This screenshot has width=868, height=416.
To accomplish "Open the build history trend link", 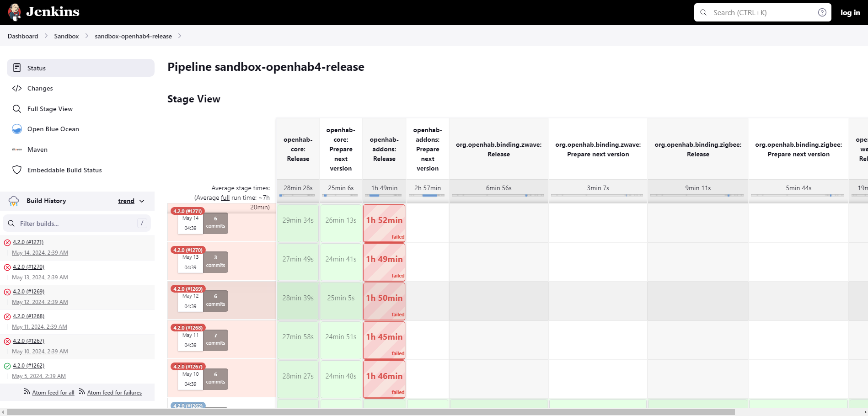I will 126,201.
